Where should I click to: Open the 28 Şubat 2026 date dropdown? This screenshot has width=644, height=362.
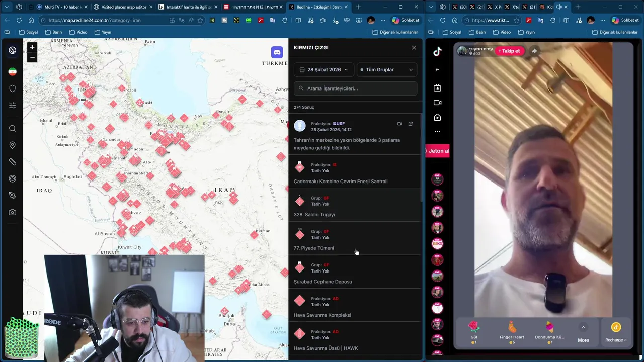point(324,70)
